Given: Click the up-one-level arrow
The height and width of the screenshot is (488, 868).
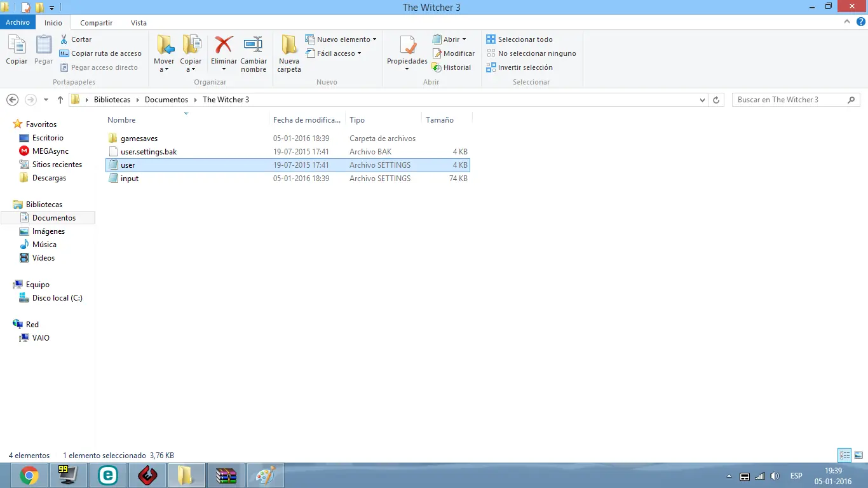Looking at the screenshot, I should point(60,100).
